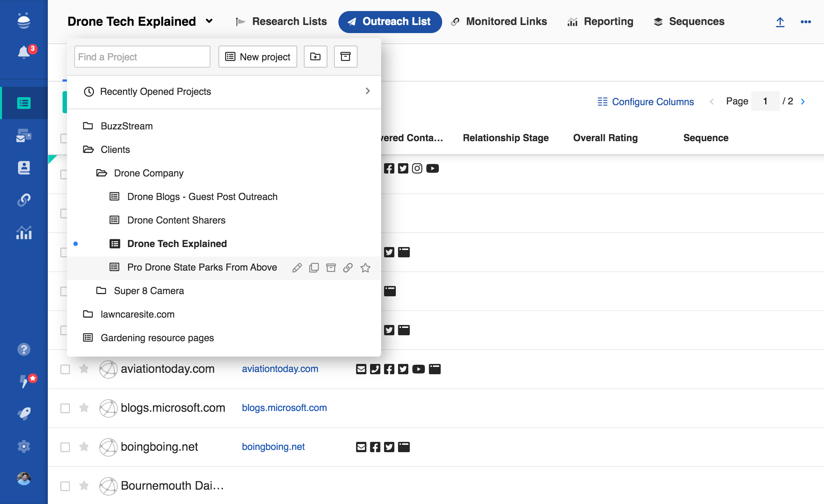This screenshot has height=504, width=824.
Task: Tick the checkbox for blogs.microsoft.com
Action: [65, 408]
